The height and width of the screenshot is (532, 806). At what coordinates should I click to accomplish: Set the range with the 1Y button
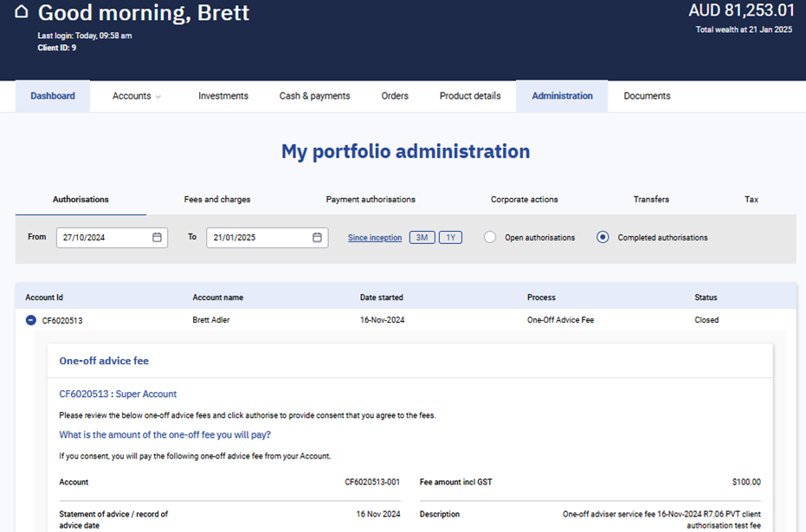point(450,238)
